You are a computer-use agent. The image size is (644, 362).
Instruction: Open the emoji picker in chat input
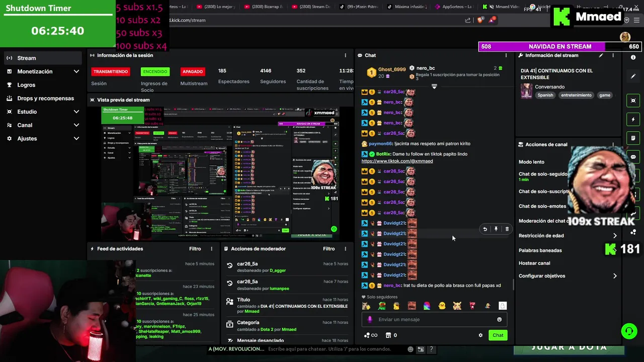(499, 319)
